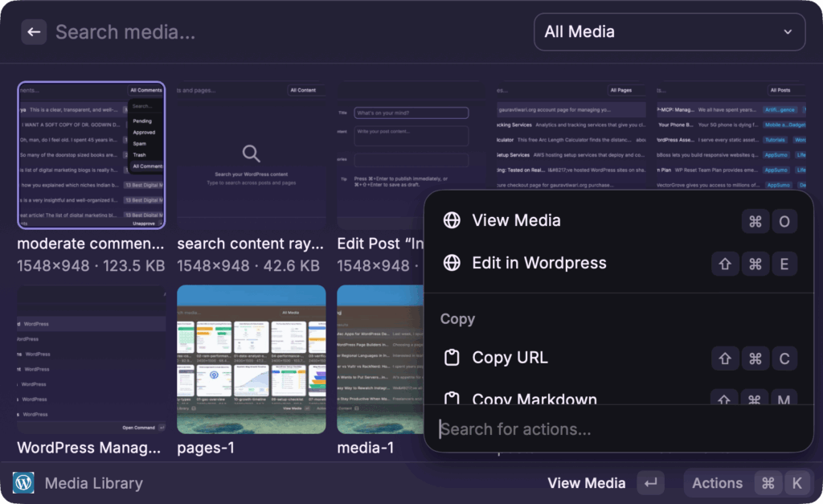
Task: Click the globe icon beside Edit in Wordpress
Action: point(452,263)
